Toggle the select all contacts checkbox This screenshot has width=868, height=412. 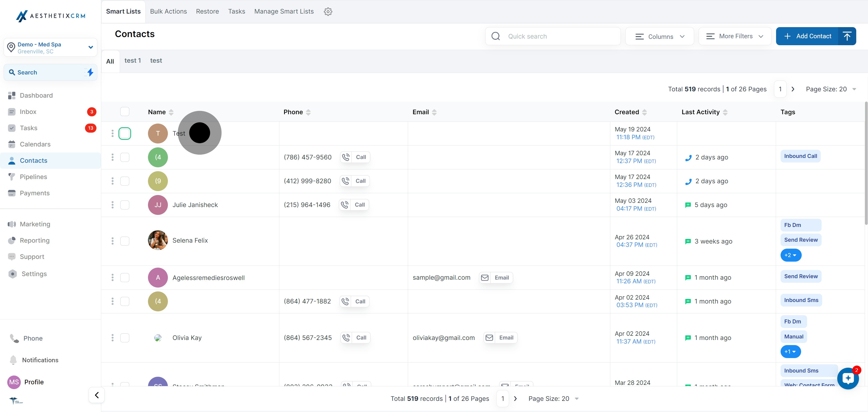tap(125, 112)
